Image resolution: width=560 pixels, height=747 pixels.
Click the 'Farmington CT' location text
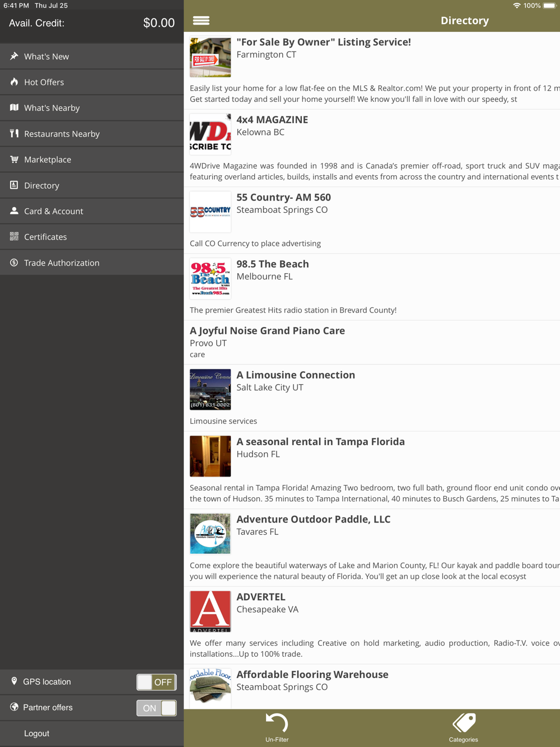[267, 54]
